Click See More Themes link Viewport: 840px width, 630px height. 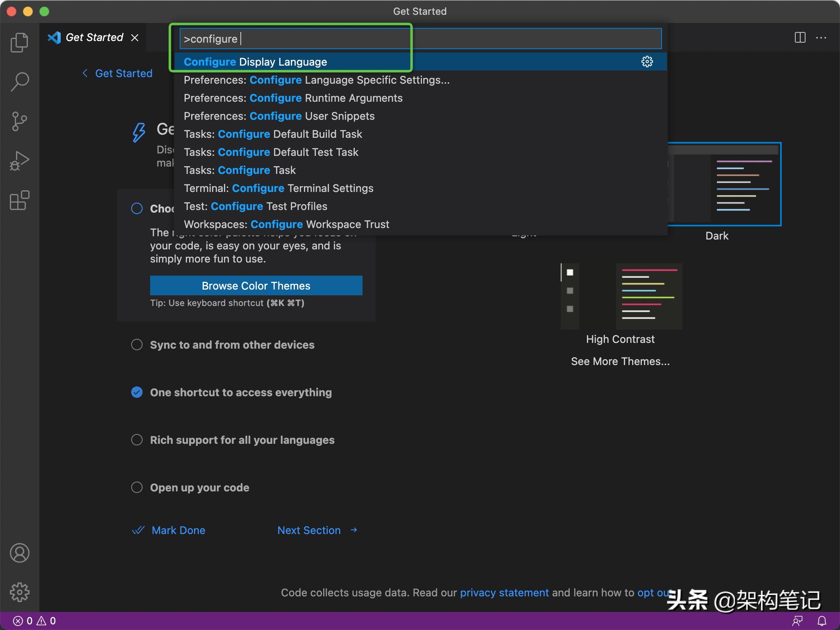tap(620, 361)
